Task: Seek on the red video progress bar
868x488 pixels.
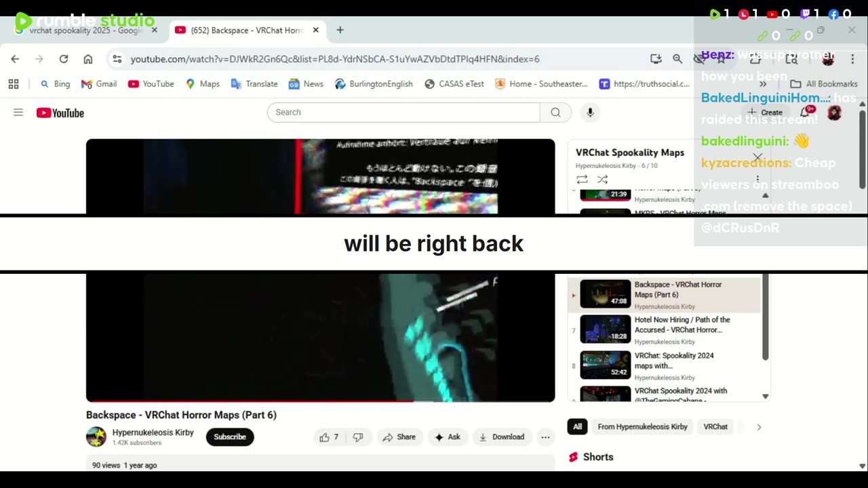Action: click(x=320, y=401)
